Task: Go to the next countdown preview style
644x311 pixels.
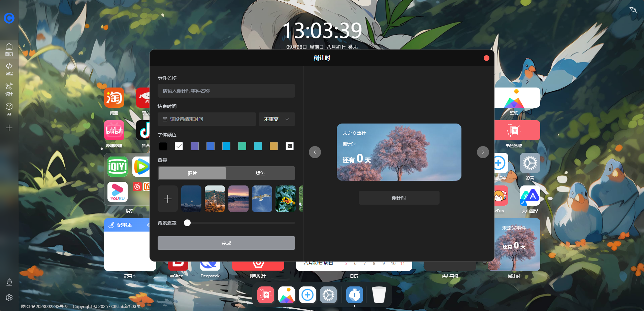Action: point(483,152)
